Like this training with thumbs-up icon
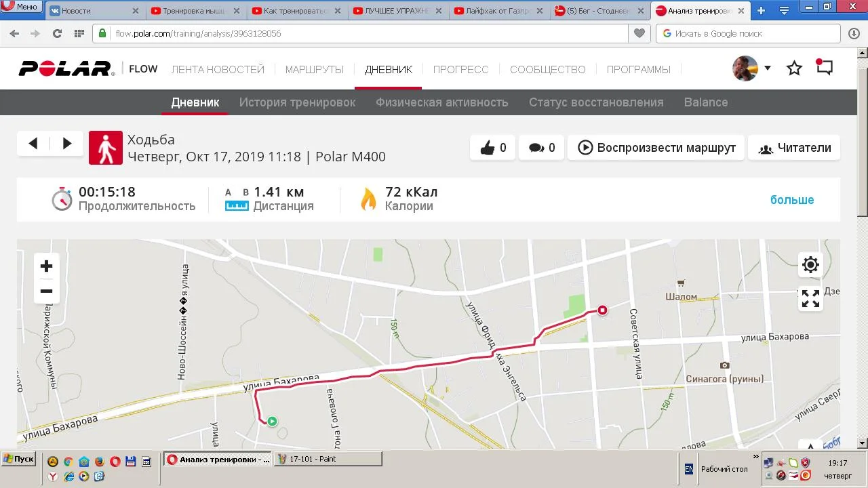 [x=493, y=148]
